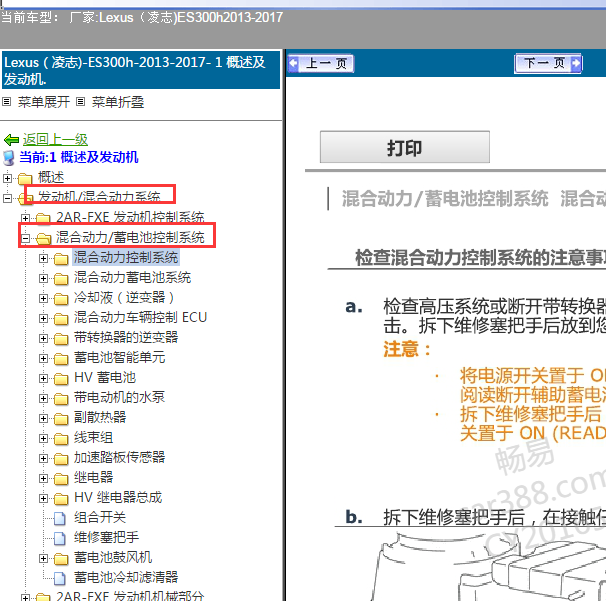This screenshot has height=601, width=606.
Task: Select 混合动力车辆控制 ECU item
Action: [140, 317]
